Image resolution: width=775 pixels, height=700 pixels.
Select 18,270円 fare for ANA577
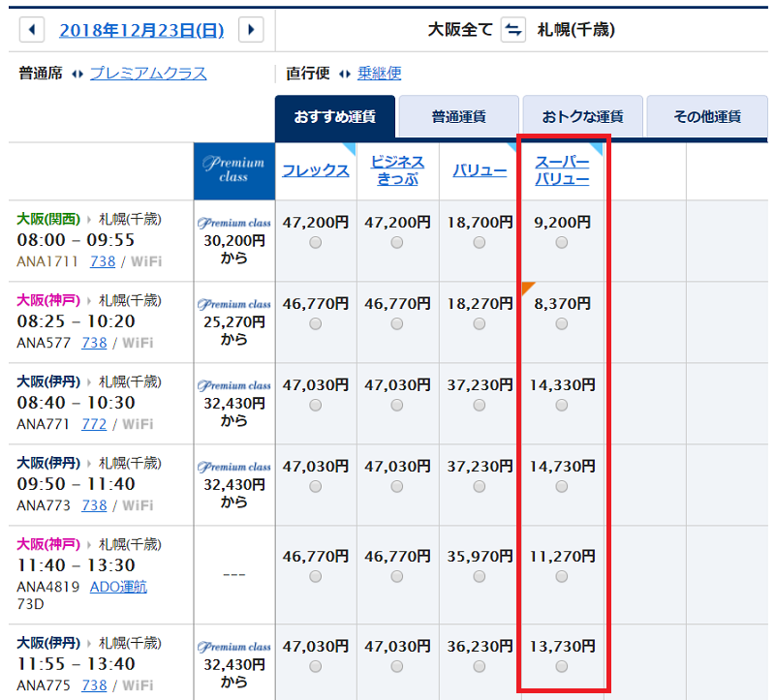[x=479, y=324]
